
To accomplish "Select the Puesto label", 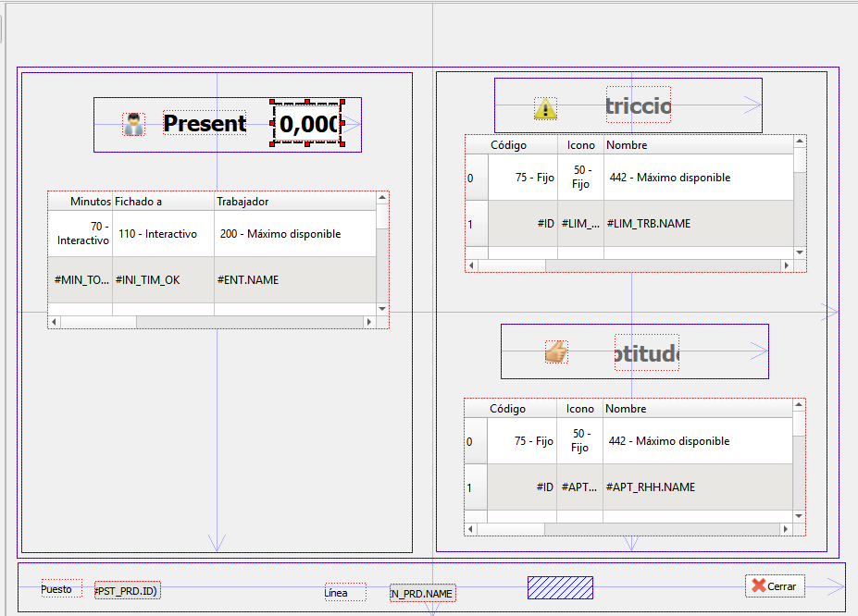I will click(62, 588).
